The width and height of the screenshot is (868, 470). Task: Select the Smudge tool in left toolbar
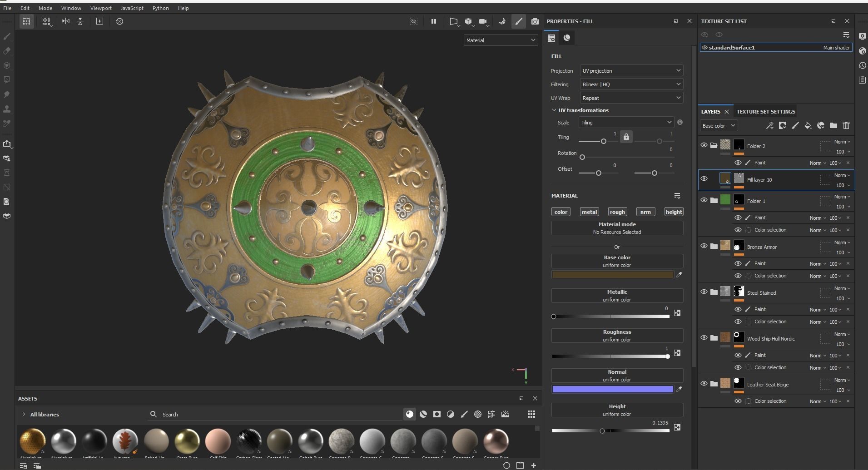pos(7,94)
